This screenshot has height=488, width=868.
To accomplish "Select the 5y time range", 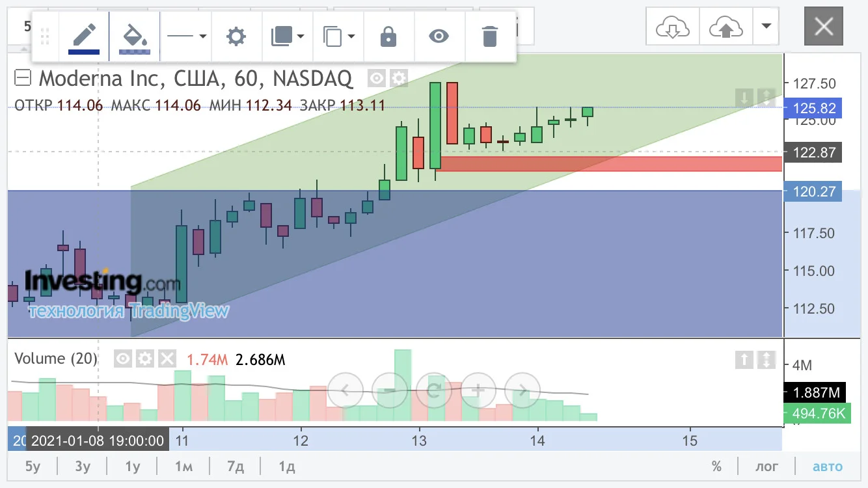I will coord(33,467).
